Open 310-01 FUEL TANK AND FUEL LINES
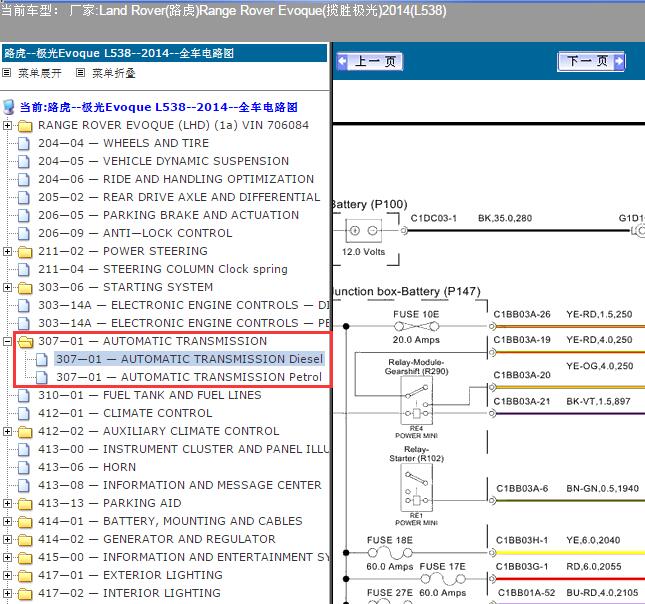This screenshot has height=604, width=645. pyautogui.click(x=150, y=395)
